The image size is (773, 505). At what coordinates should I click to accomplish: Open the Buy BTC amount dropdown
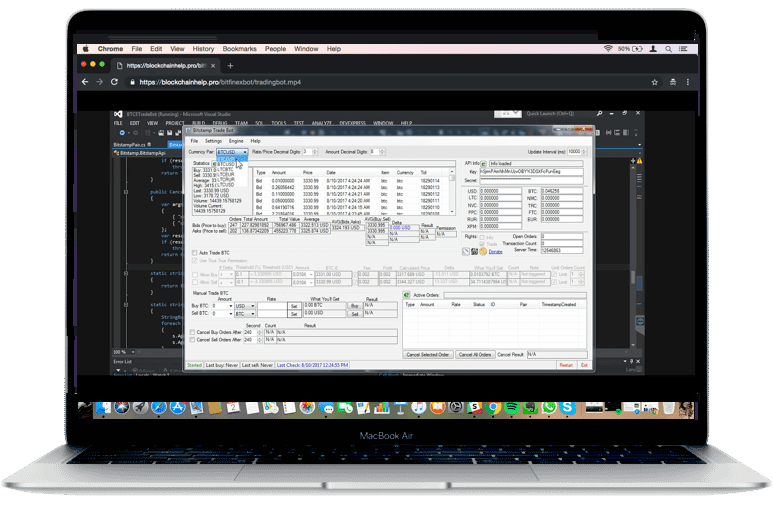coord(222,306)
